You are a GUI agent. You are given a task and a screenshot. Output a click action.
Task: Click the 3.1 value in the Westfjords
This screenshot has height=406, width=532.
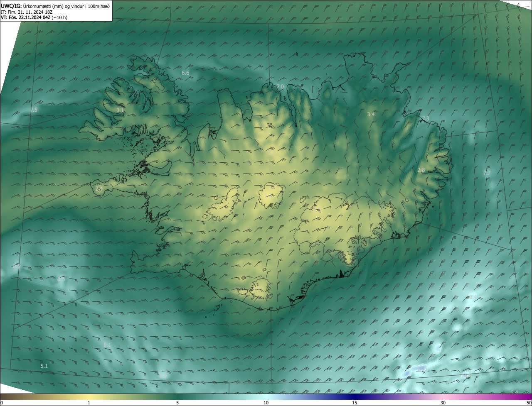click(x=120, y=110)
